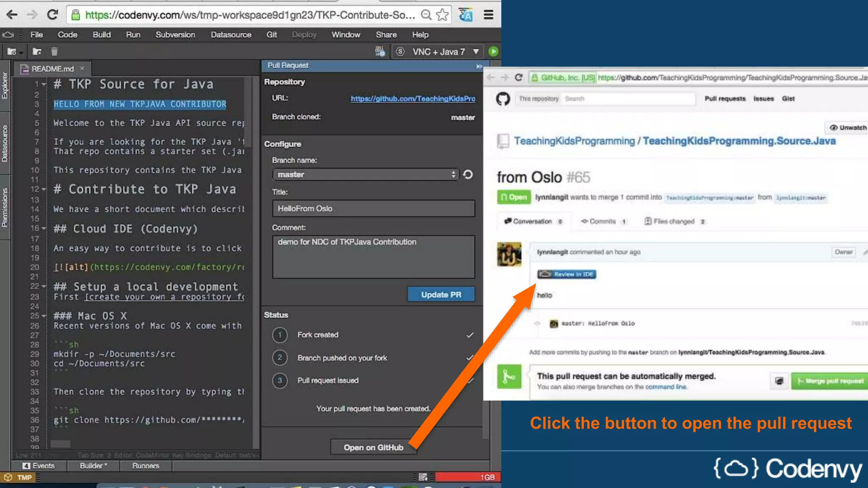Click the Codenvy cloud logo in the menu bar
The width and height of the screenshot is (868, 488).
[8, 34]
